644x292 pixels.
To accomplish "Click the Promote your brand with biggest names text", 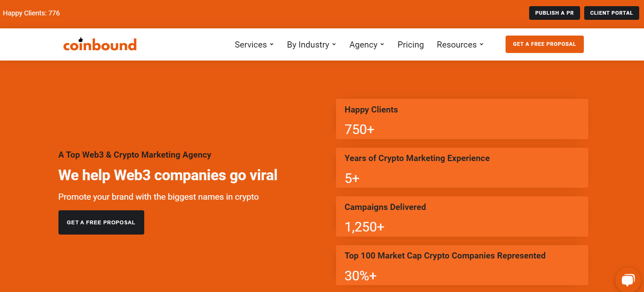I will [159, 197].
